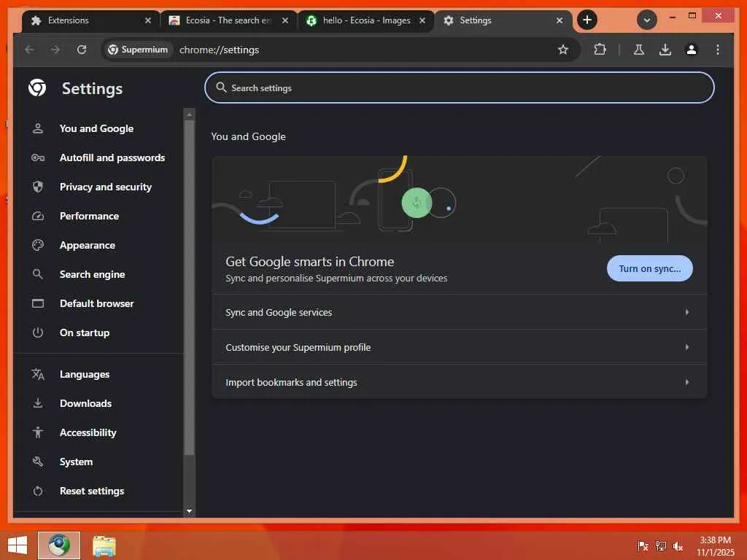Click the wrench icon beside System
Image resolution: width=747 pixels, height=560 pixels.
[38, 462]
